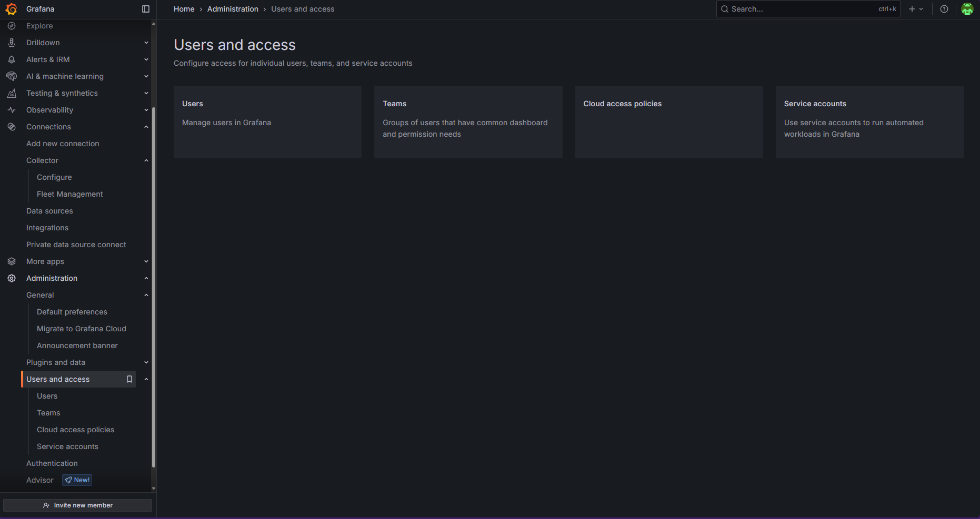980x519 pixels.
Task: Click the search magnifier icon
Action: point(725,9)
